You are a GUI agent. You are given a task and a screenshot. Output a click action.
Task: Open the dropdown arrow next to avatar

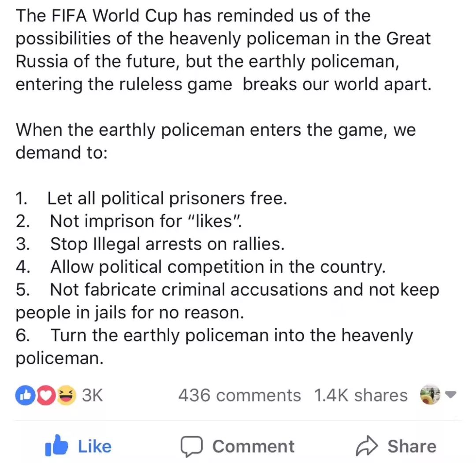pos(450,394)
